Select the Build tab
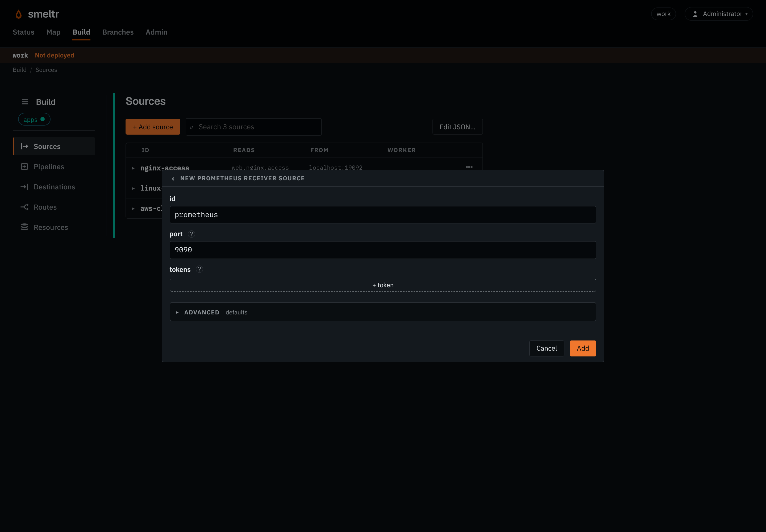 pos(81,32)
